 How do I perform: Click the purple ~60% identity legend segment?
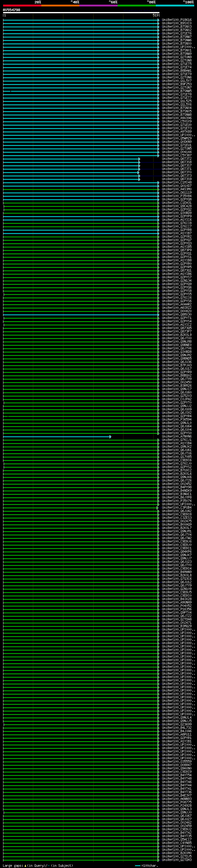point(99,6)
